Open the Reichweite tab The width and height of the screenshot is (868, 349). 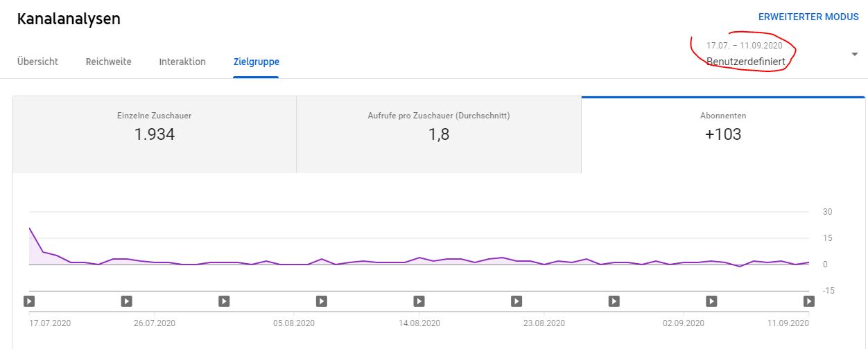click(x=109, y=62)
